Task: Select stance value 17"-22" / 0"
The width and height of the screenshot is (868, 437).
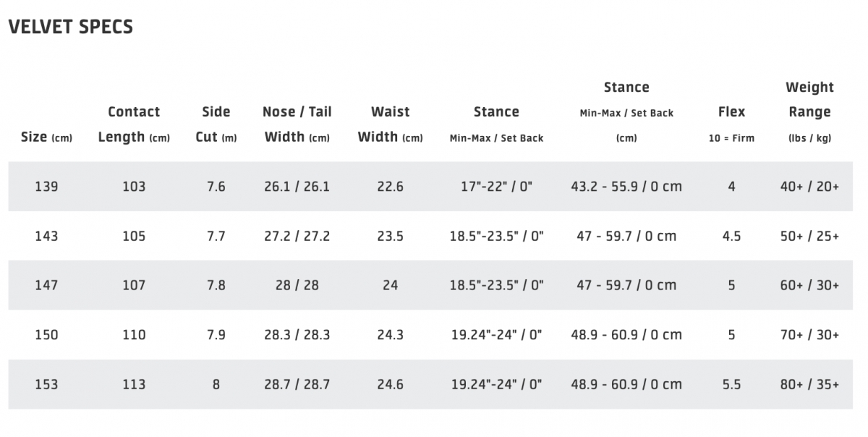Action: (x=496, y=187)
